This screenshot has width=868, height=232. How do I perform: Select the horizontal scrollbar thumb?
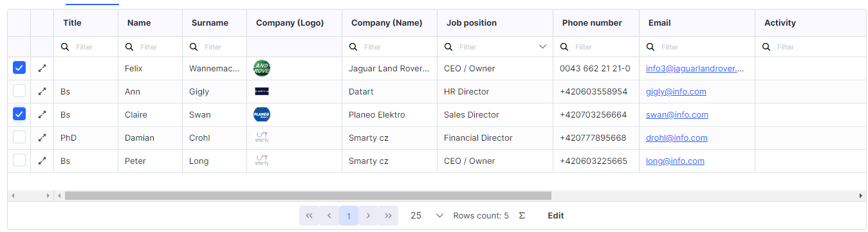[308, 195]
